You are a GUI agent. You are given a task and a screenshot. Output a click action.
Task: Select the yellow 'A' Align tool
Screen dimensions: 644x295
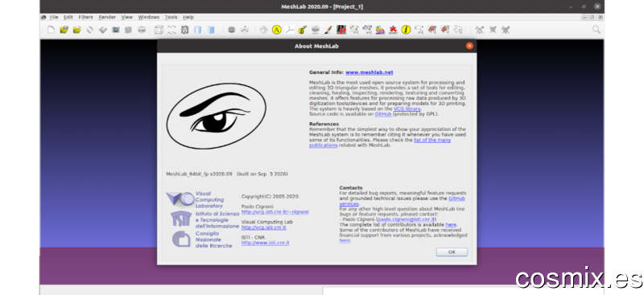[x=277, y=30]
